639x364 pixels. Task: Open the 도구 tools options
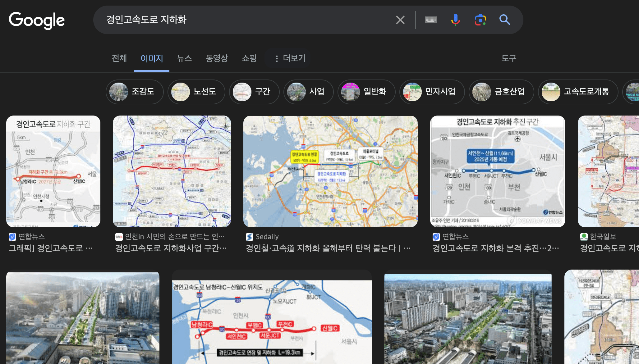pyautogui.click(x=508, y=58)
